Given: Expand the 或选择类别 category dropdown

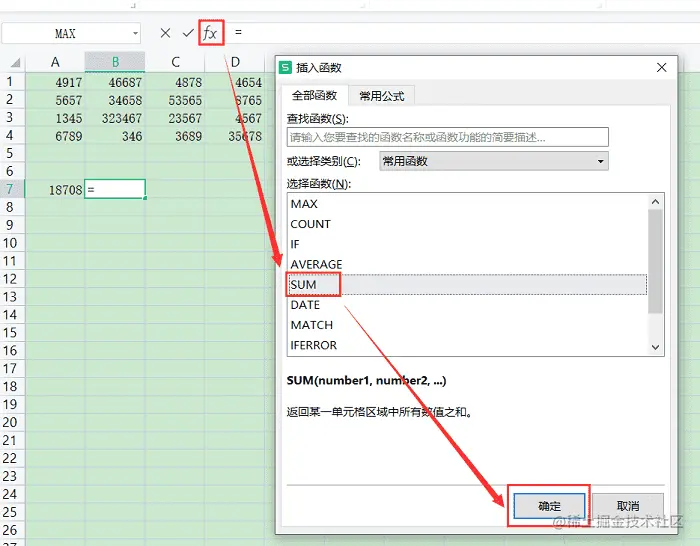Looking at the screenshot, I should point(600,161).
